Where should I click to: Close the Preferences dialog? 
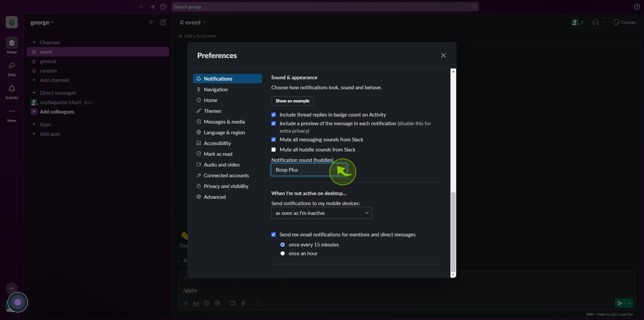[443, 55]
